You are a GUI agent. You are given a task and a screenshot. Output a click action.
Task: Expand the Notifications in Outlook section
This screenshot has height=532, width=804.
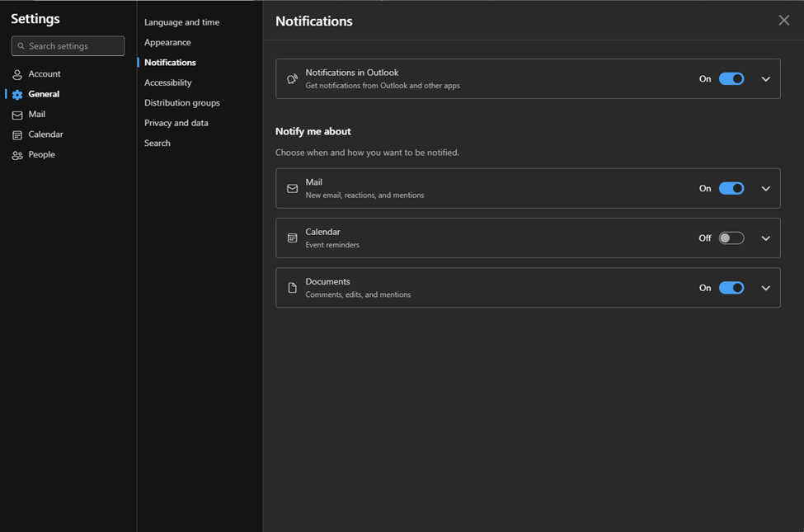765,78
